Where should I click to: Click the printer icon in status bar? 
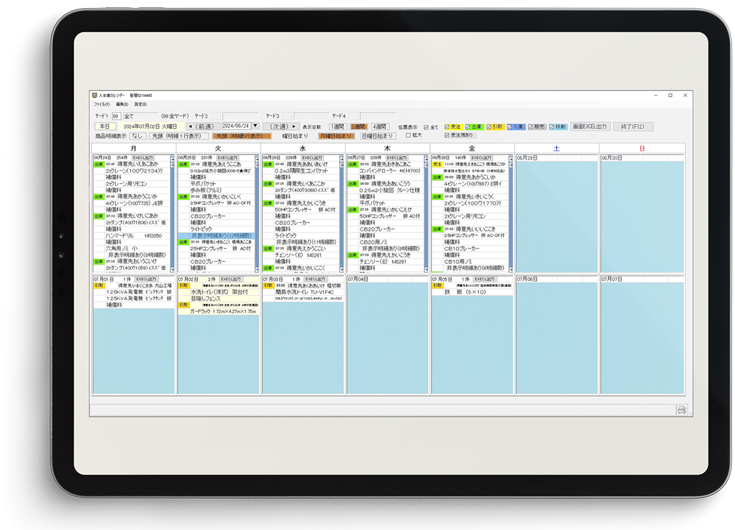coord(682,410)
